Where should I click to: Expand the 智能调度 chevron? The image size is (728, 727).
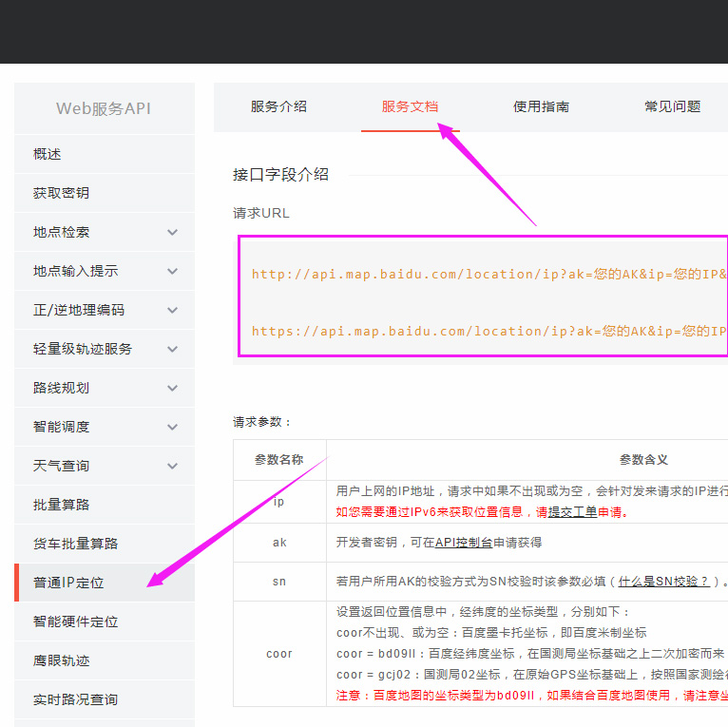(172, 427)
